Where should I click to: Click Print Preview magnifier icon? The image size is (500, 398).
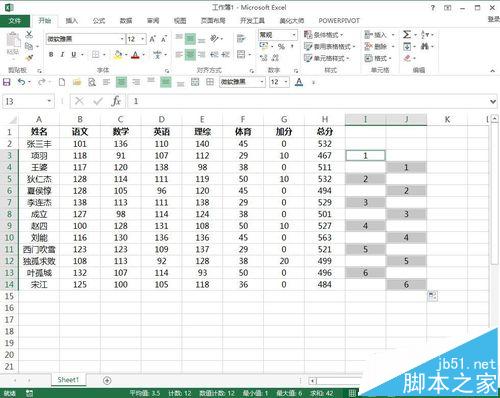pos(92,82)
